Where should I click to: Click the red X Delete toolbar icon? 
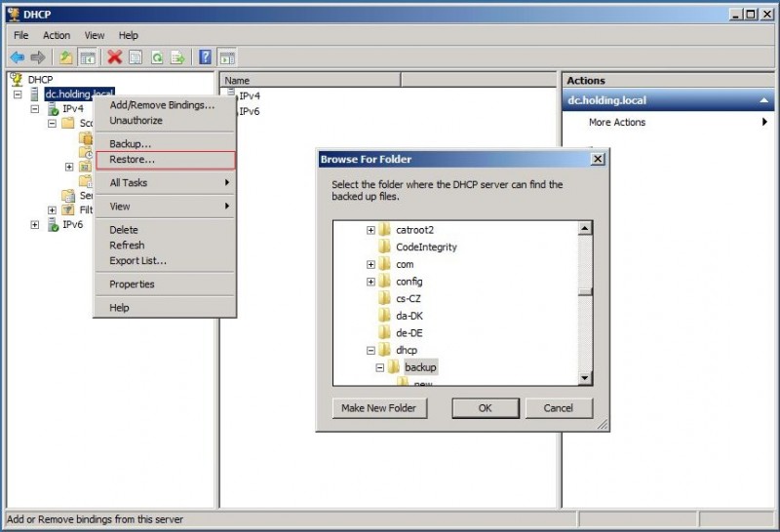click(x=115, y=57)
